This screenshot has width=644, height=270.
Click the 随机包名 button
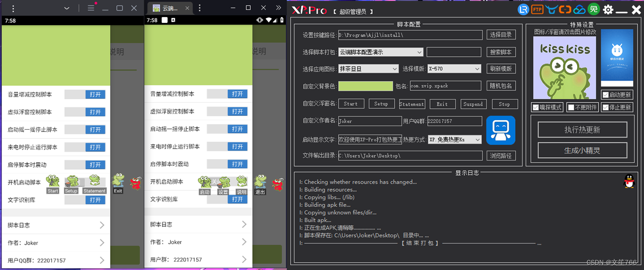(501, 86)
